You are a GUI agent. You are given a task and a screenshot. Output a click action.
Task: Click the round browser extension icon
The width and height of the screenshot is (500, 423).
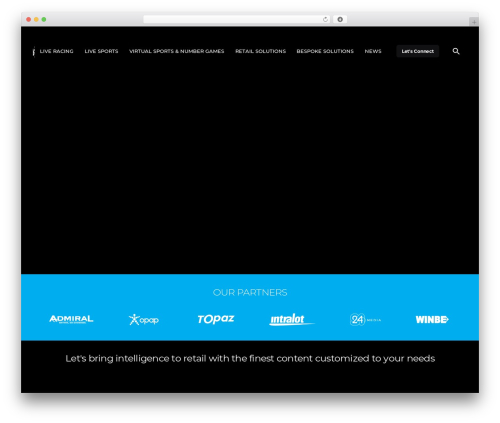340,19
